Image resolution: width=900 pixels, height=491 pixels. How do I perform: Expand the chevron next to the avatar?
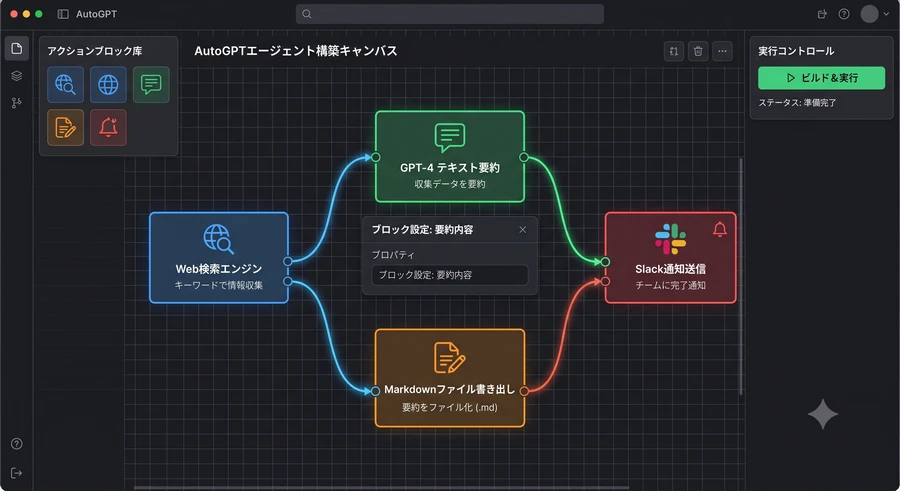[x=886, y=14]
